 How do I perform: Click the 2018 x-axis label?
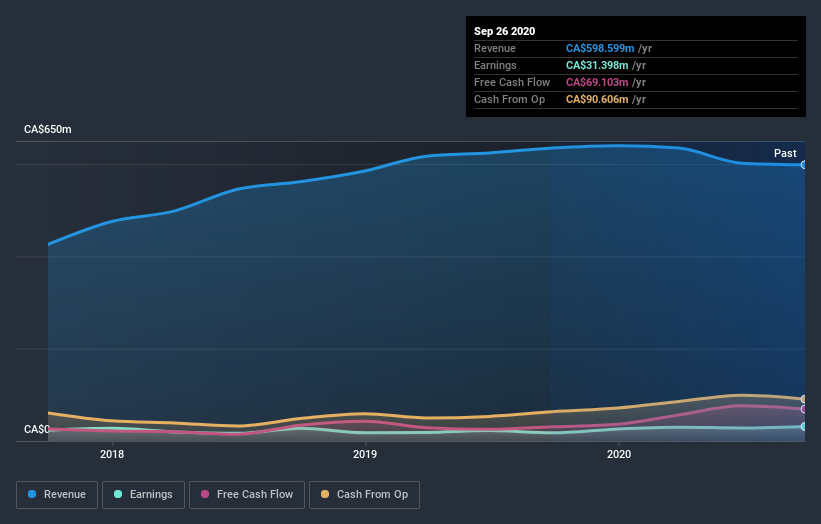(112, 454)
